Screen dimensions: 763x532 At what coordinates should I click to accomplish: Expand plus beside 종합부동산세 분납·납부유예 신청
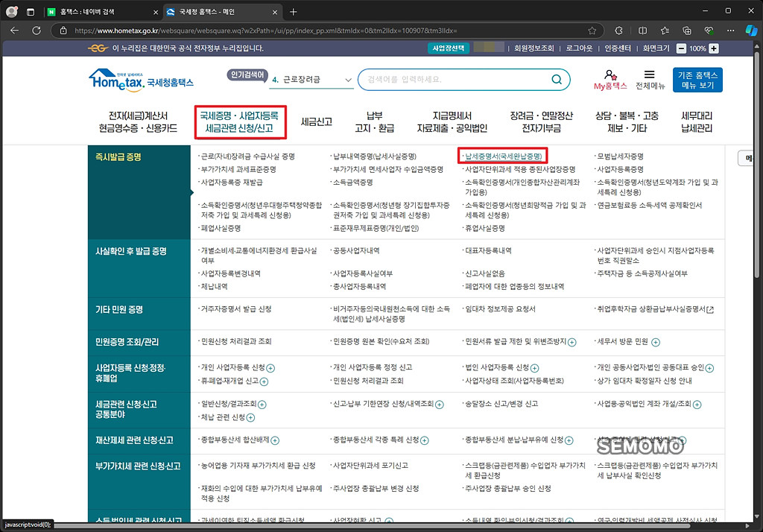pos(569,440)
